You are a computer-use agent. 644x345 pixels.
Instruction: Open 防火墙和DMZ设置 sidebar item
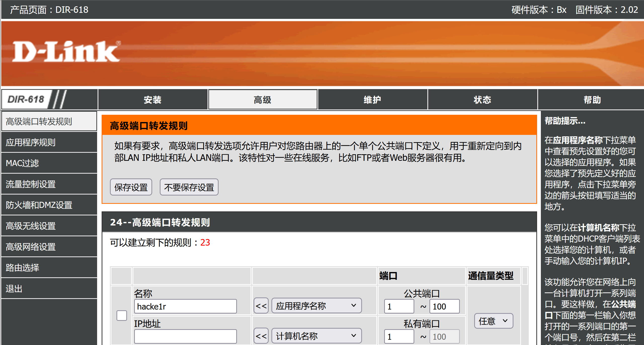(x=49, y=205)
